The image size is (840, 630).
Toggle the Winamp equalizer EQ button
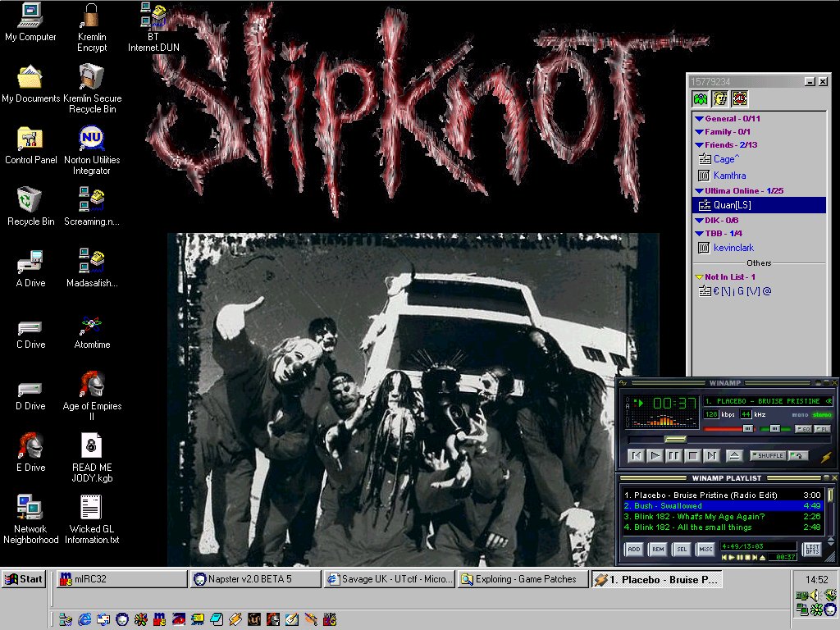pos(804,428)
